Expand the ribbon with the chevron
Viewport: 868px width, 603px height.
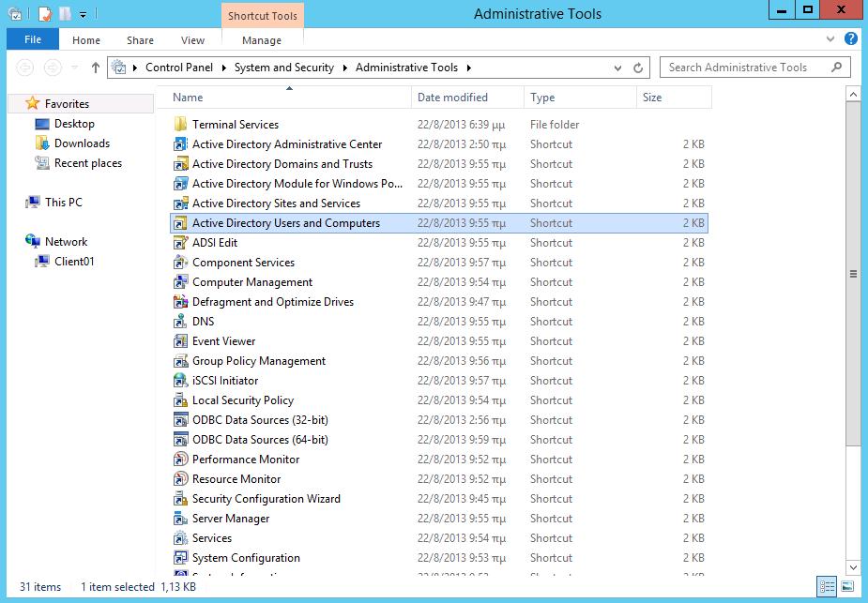coord(830,39)
